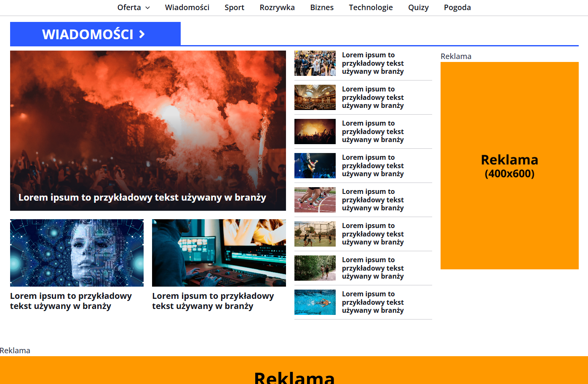
Task: Open the featured article headline over the fire image
Action: pyautogui.click(x=142, y=198)
